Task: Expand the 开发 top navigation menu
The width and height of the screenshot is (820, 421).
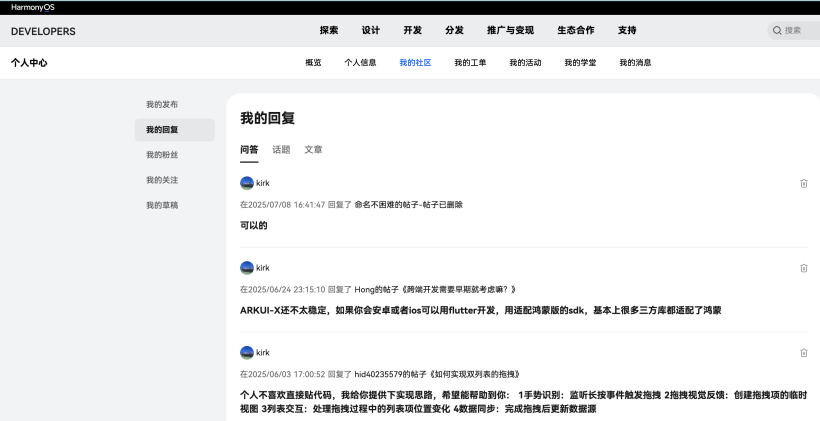Action: click(x=413, y=31)
